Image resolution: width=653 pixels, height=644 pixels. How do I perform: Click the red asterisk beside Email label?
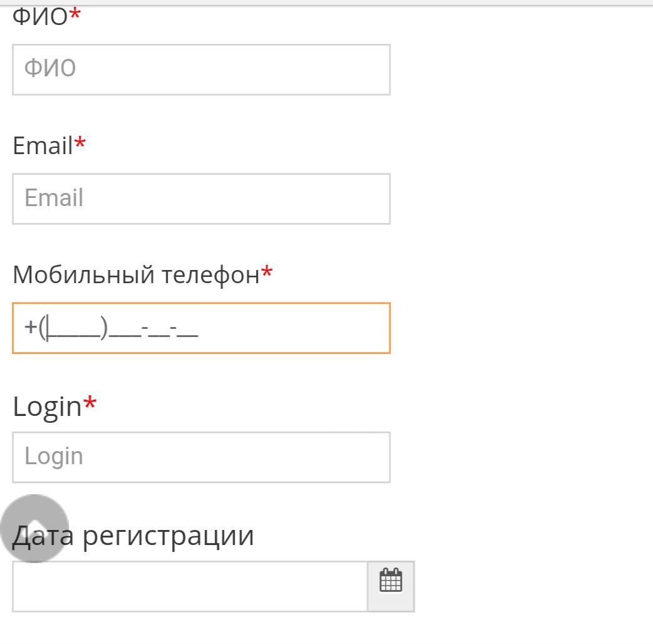coord(80,143)
